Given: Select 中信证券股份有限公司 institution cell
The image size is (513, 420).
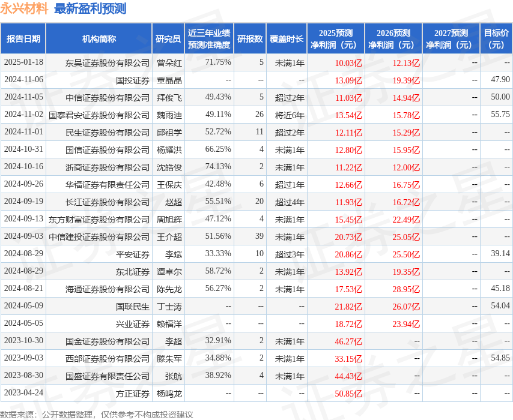Looking at the screenshot, I should [108, 97].
